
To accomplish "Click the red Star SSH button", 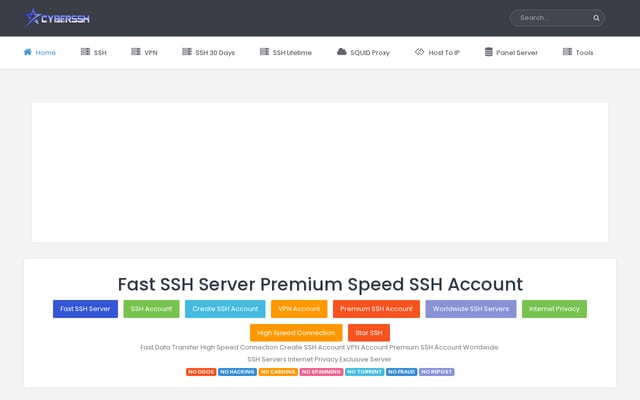I will pyautogui.click(x=369, y=333).
